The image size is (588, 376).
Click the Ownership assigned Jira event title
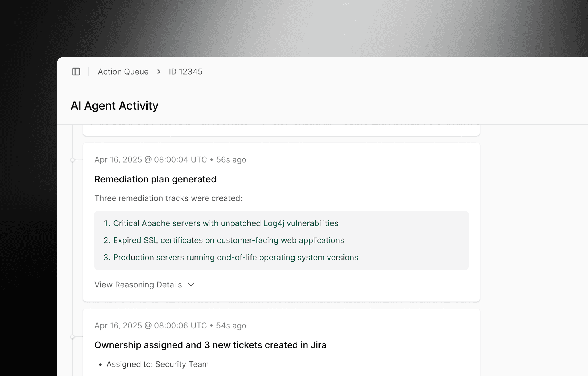(210, 345)
